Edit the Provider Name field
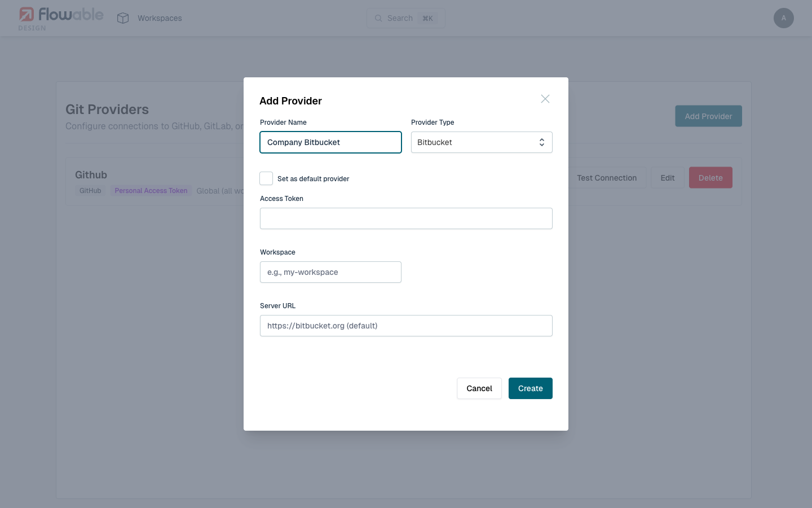Screen dimensions: 812x508 tap(330, 142)
